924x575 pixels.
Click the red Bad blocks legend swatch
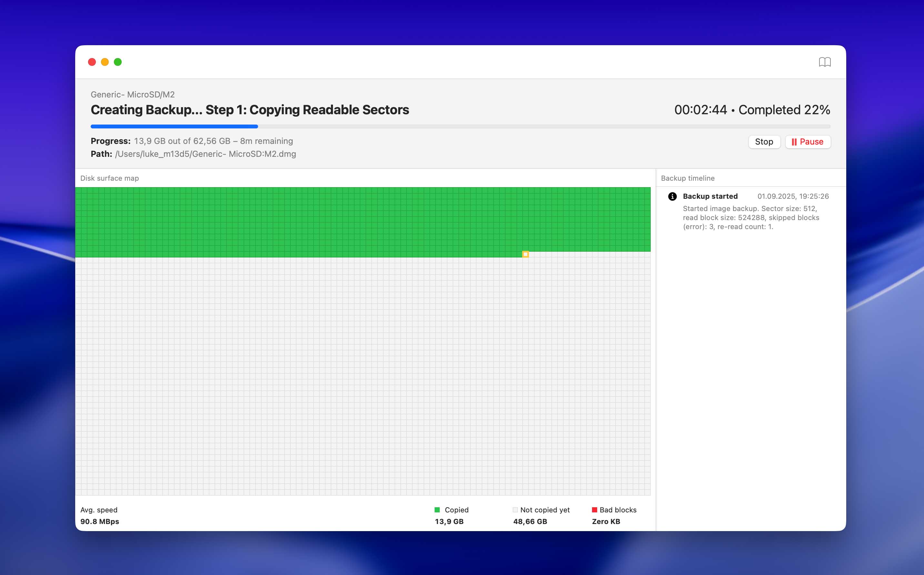pyautogui.click(x=594, y=509)
